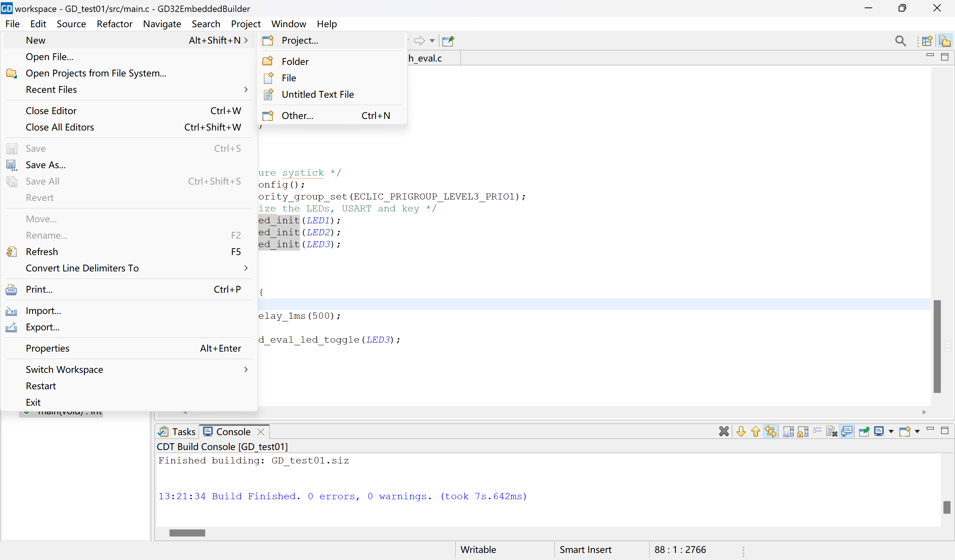This screenshot has height=560, width=955.
Task: Open the Display Selected Console dropdown arrow
Action: pyautogui.click(x=891, y=431)
